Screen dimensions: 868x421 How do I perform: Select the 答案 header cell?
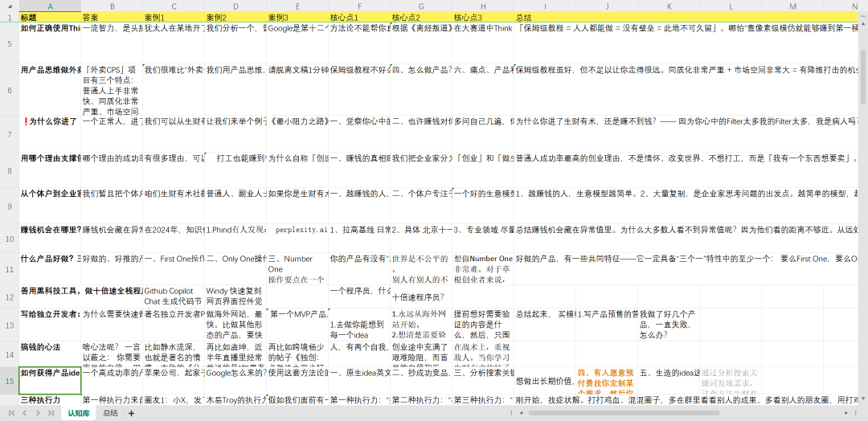click(112, 17)
